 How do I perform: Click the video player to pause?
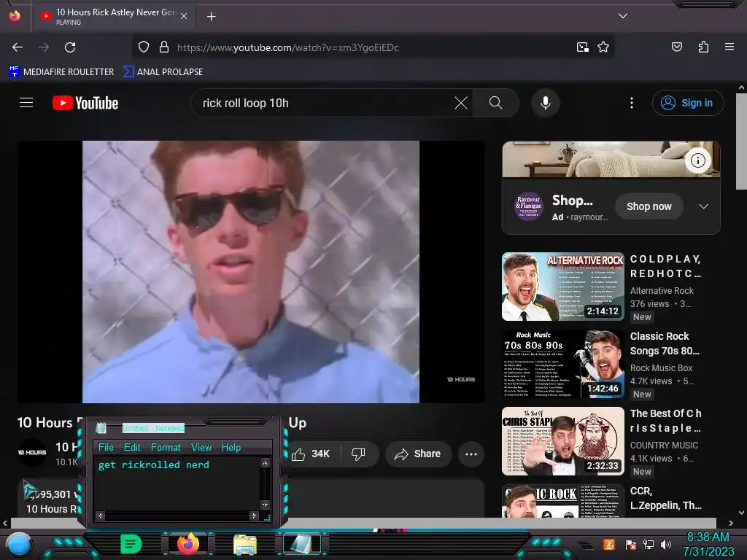(251, 272)
